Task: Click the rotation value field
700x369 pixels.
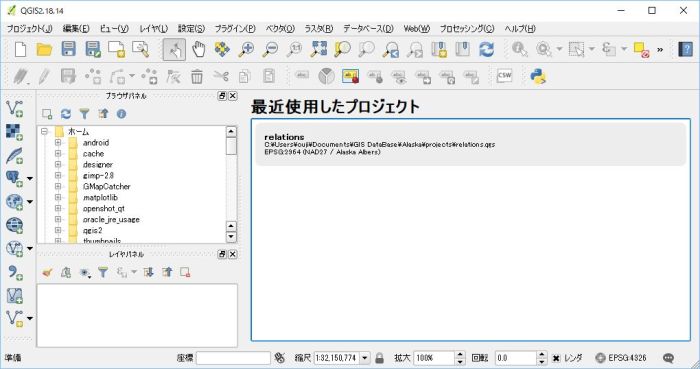Action: pyautogui.click(x=516, y=358)
